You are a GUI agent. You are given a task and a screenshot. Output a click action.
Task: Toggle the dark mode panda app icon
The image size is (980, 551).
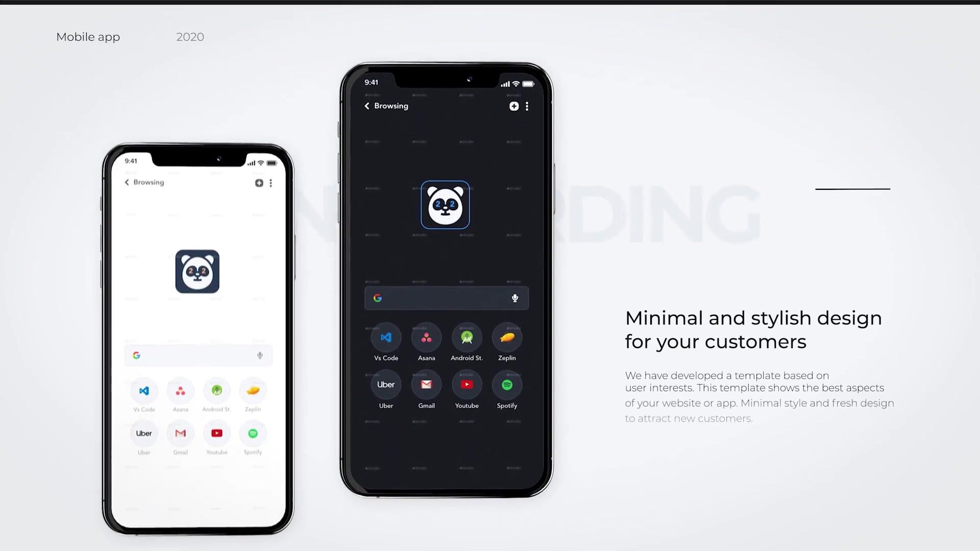point(446,204)
